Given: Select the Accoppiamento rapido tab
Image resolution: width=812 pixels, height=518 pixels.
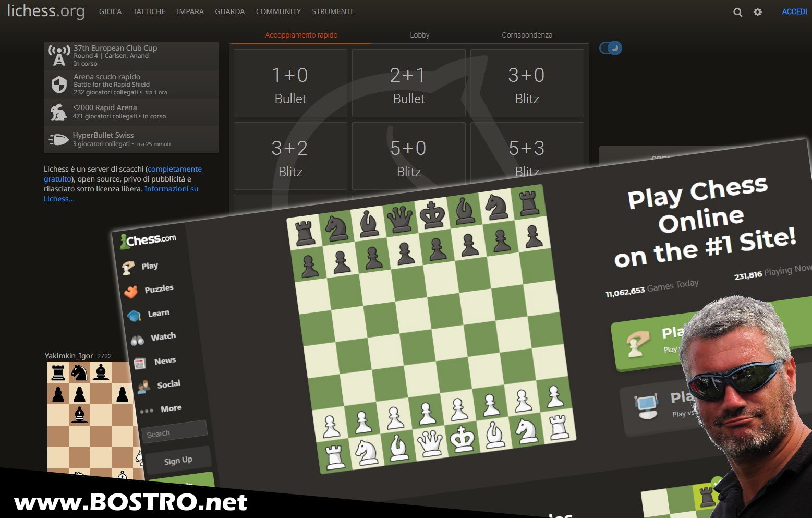Looking at the screenshot, I should point(301,35).
